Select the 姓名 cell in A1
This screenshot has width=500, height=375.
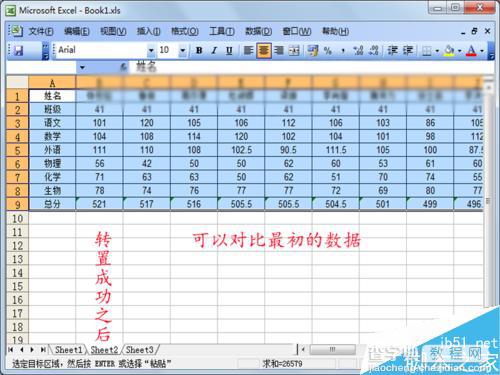coord(52,96)
